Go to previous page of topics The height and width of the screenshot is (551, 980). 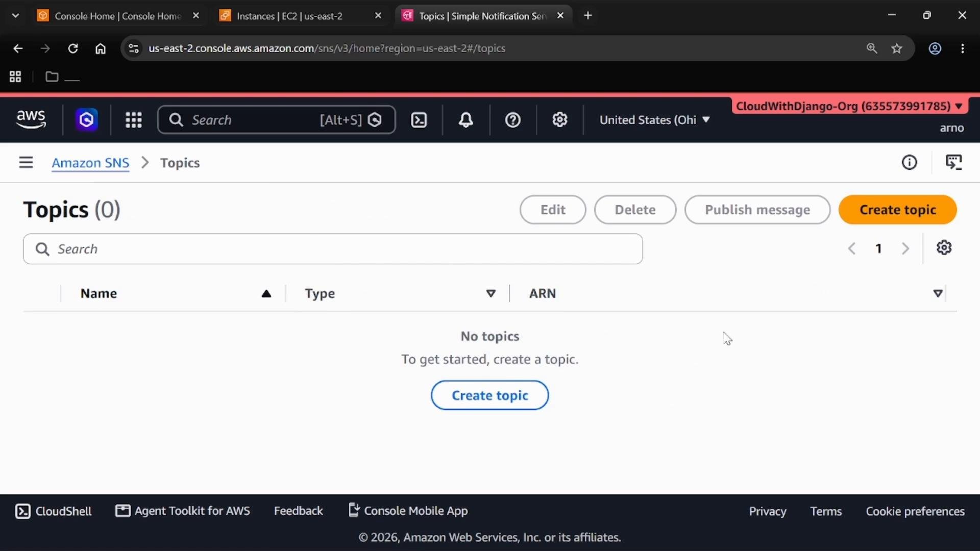click(851, 248)
